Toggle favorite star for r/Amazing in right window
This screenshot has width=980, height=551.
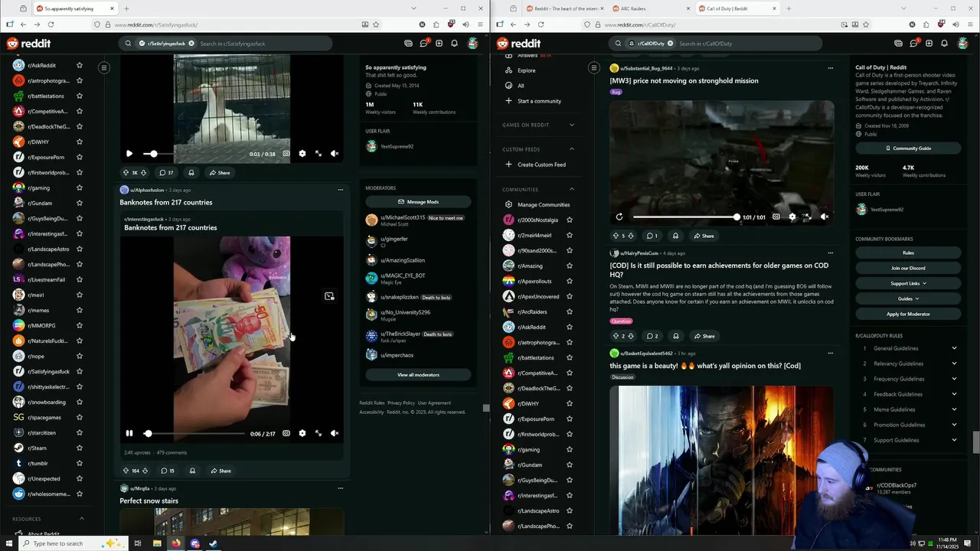(569, 266)
